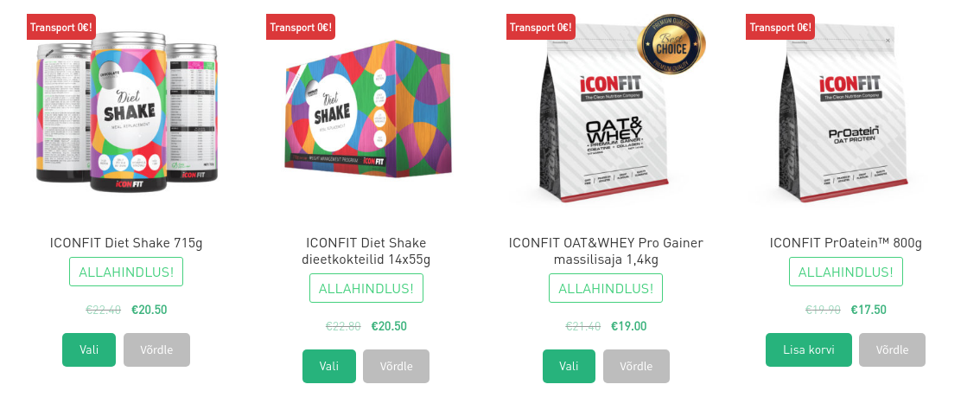Click Võrdle for Diet Shake 715g

pos(157,350)
